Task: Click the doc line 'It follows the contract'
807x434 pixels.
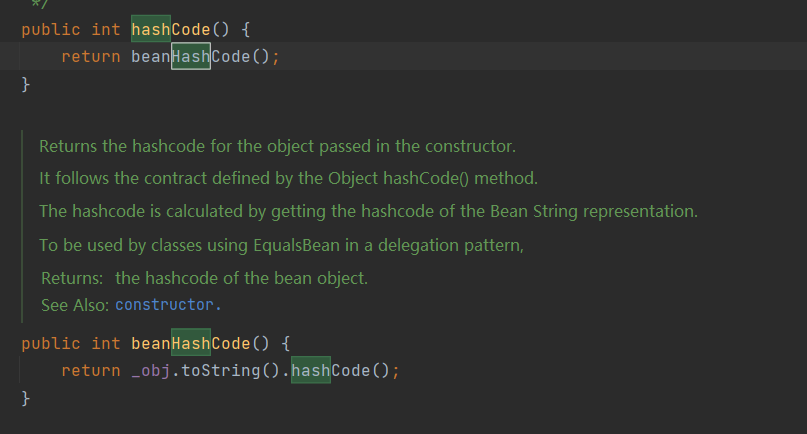Action: pyautogui.click(x=288, y=179)
